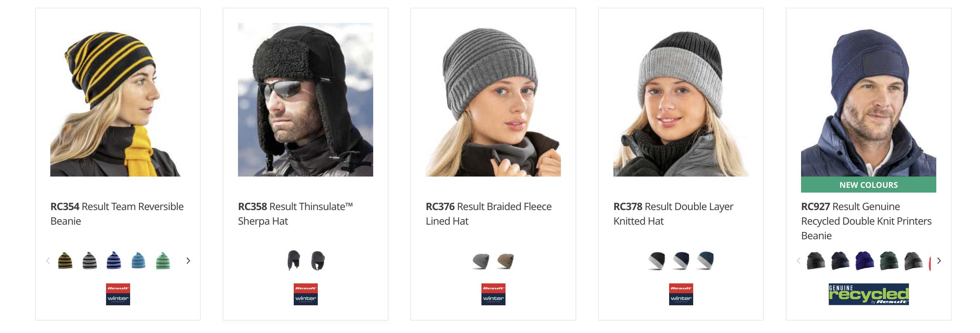This screenshot has height=333, width=980.
Task: Click the NEW COLOURS banner on RC927
Action: point(868,185)
